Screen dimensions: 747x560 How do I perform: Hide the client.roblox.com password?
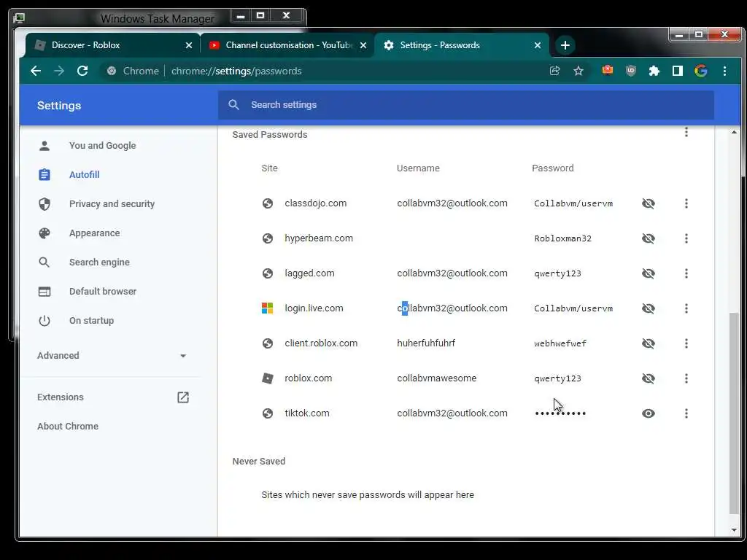(648, 343)
